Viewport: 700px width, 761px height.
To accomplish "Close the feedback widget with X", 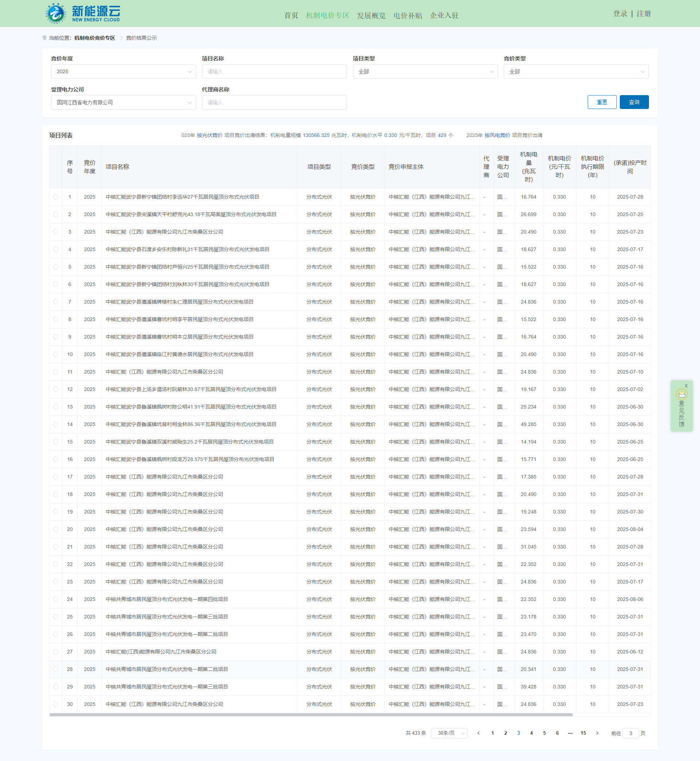I will [x=686, y=386].
